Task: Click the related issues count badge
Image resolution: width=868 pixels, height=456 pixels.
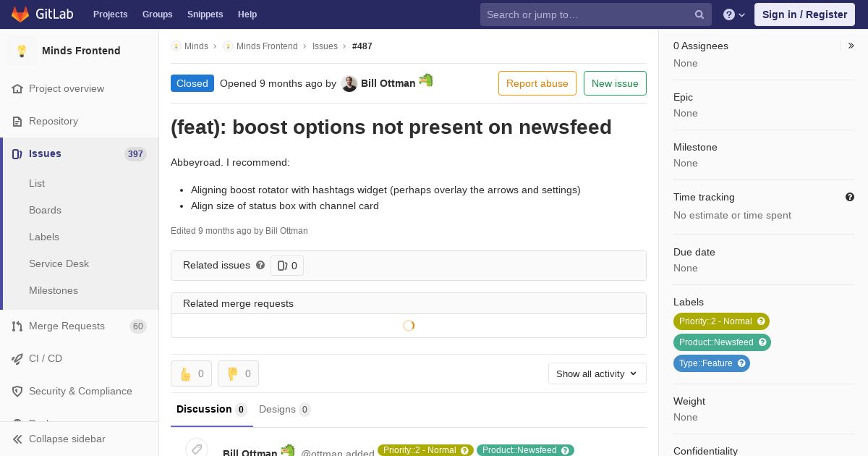Action: click(287, 266)
